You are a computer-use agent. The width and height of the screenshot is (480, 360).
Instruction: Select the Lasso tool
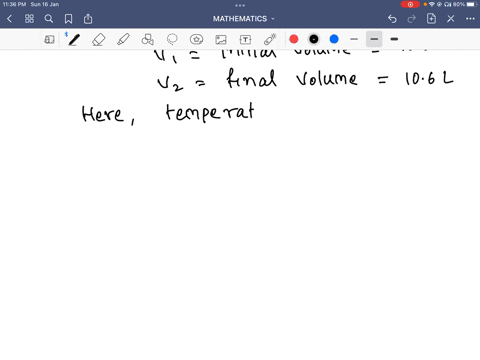tap(172, 39)
